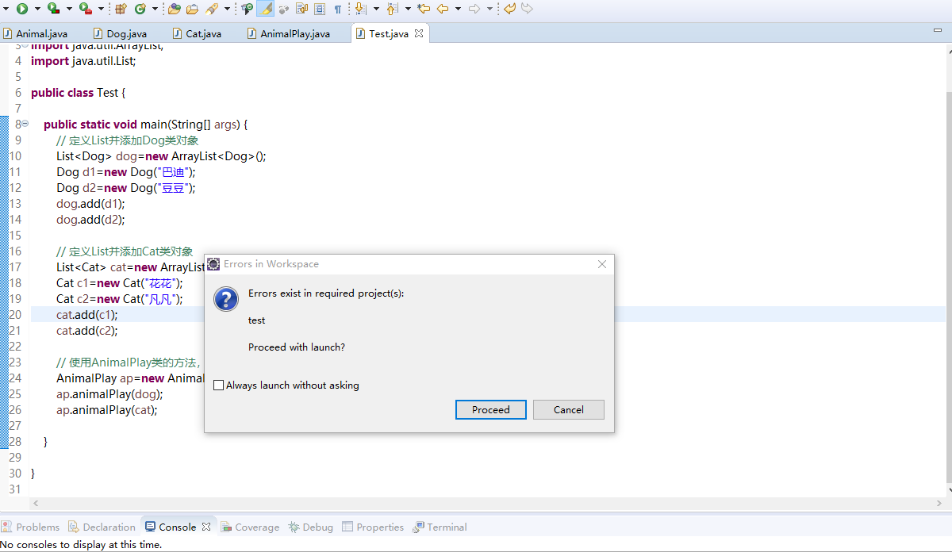Click 'No consoles to display at this time.' message
This screenshot has height=560, width=952.
coord(81,545)
